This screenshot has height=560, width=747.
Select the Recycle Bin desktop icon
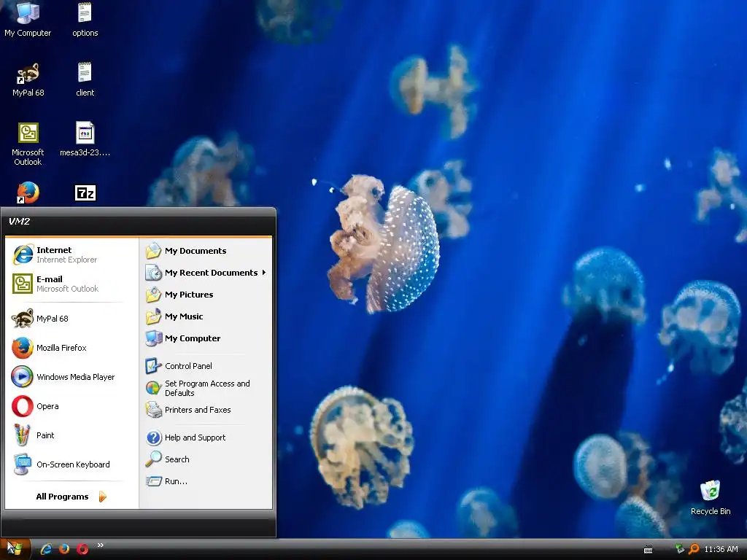click(x=711, y=497)
